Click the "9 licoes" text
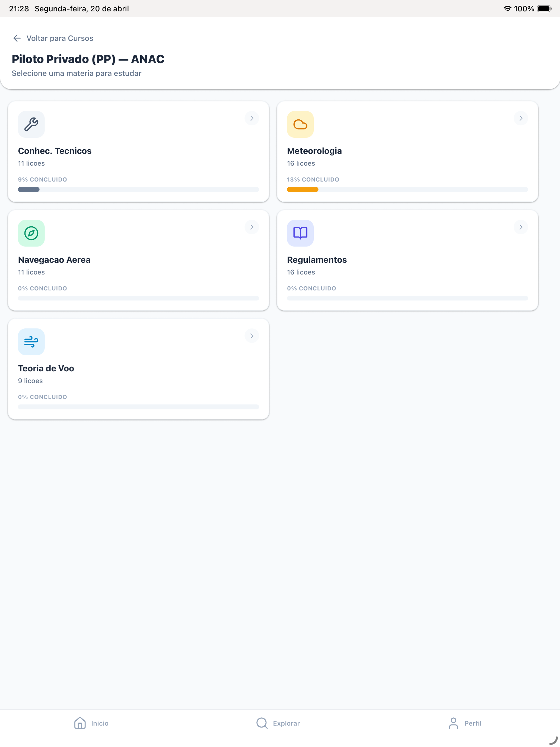560x747 pixels. tap(30, 381)
